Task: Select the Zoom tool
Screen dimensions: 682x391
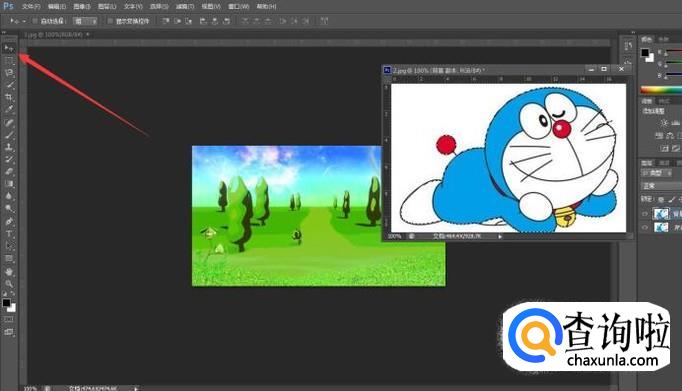Action: tap(9, 284)
